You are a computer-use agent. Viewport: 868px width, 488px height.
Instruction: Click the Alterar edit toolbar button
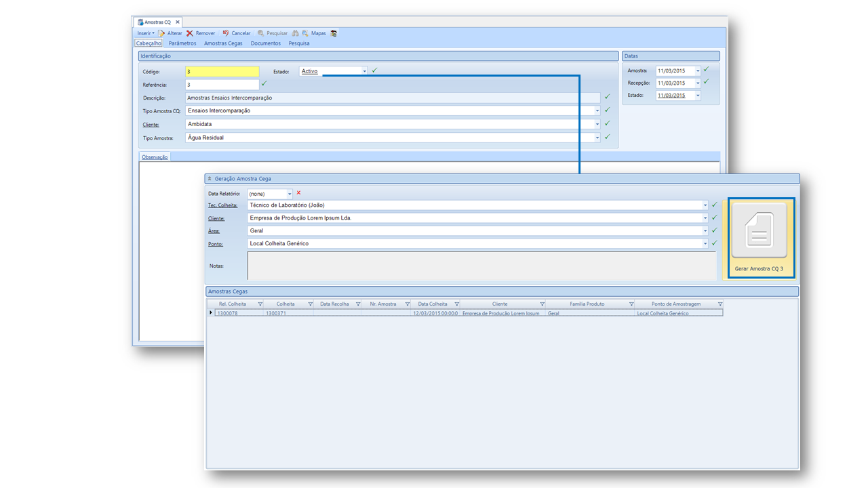(x=170, y=33)
